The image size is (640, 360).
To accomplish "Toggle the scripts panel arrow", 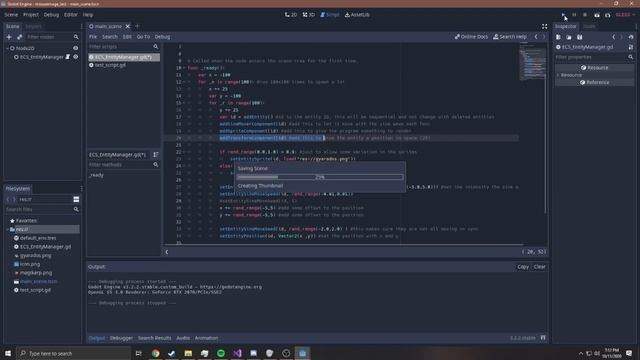I will tap(167, 252).
